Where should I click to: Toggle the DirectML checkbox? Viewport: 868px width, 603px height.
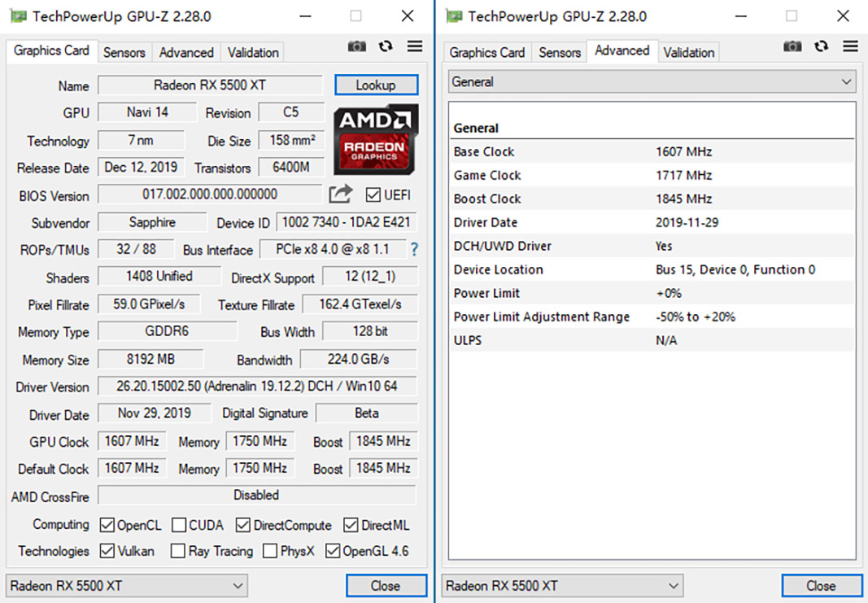pyautogui.click(x=351, y=525)
